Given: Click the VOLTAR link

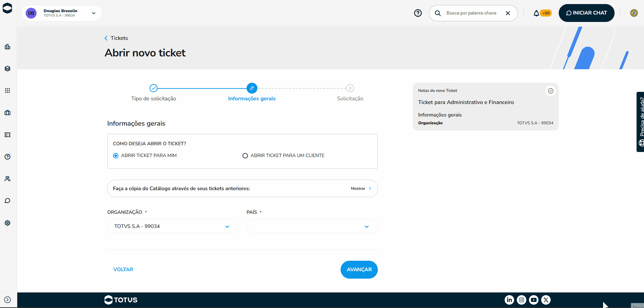Looking at the screenshot, I should click(123, 269).
